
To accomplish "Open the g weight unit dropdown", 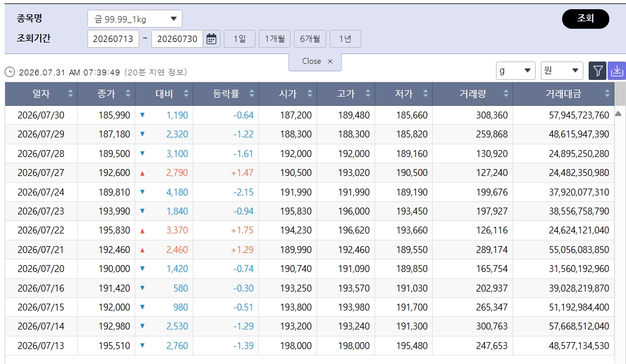I will pos(516,71).
